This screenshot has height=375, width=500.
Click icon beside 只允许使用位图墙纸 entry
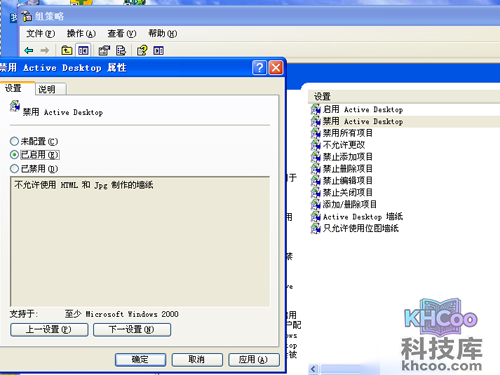click(x=316, y=228)
